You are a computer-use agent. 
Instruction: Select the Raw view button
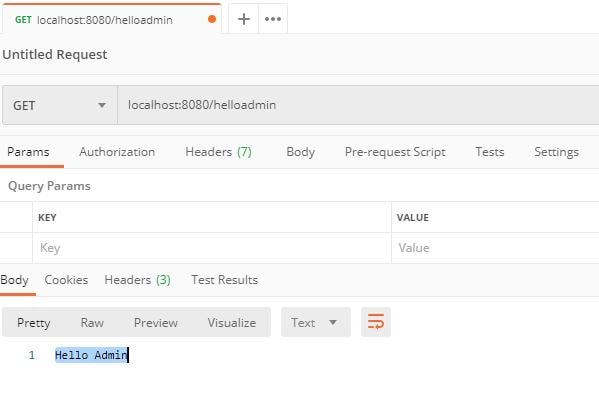(x=92, y=323)
